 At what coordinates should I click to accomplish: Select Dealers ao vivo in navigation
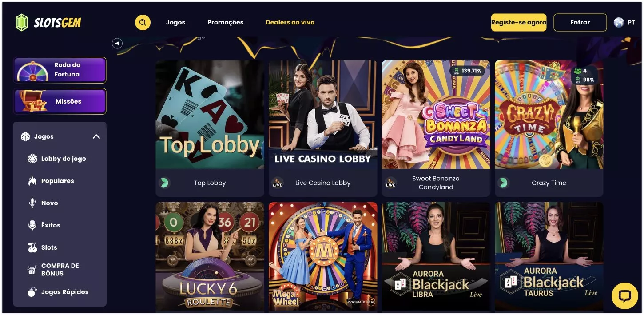click(x=290, y=22)
